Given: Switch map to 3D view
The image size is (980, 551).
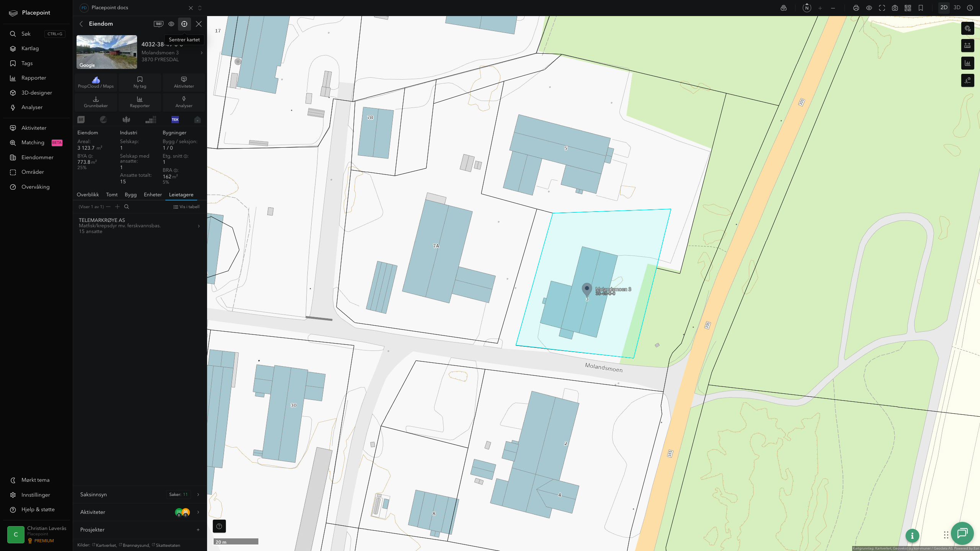Looking at the screenshot, I should (x=957, y=8).
